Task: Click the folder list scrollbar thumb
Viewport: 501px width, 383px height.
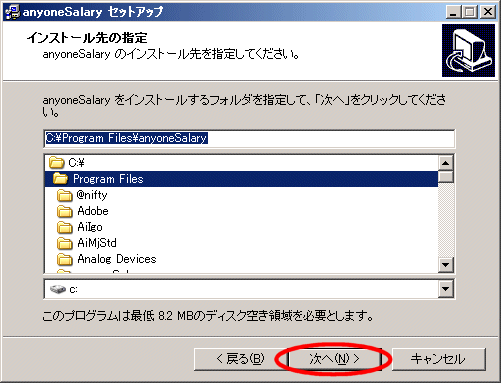Action: tap(446, 177)
